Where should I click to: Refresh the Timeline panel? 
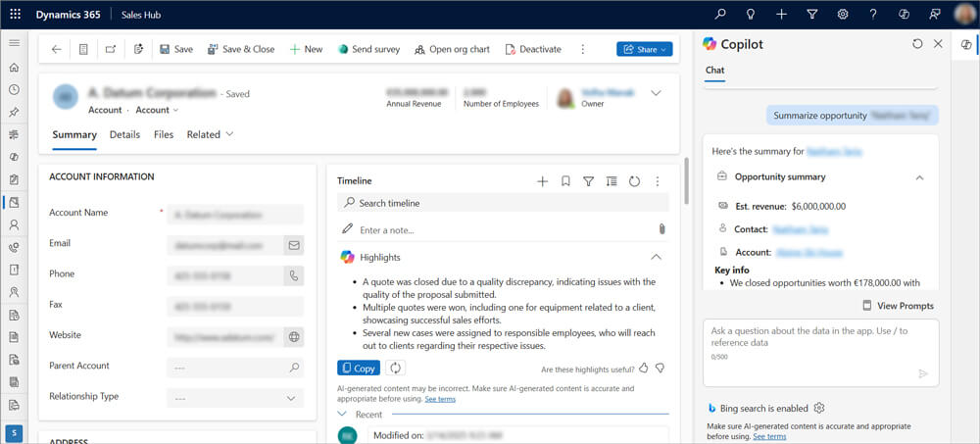pos(634,181)
